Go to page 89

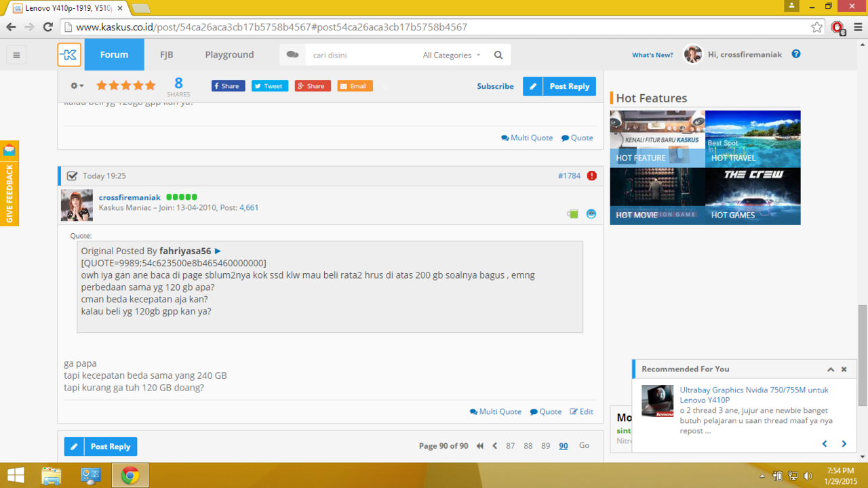tap(545, 446)
